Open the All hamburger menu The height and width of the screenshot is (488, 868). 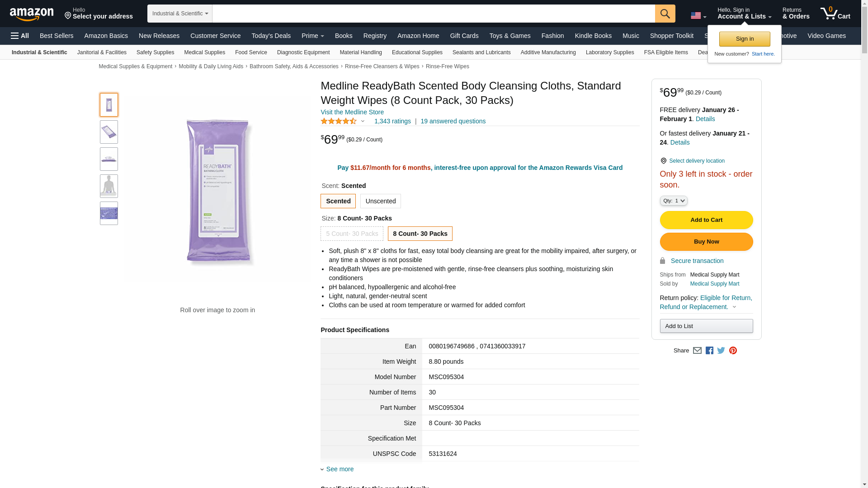pos(20,36)
